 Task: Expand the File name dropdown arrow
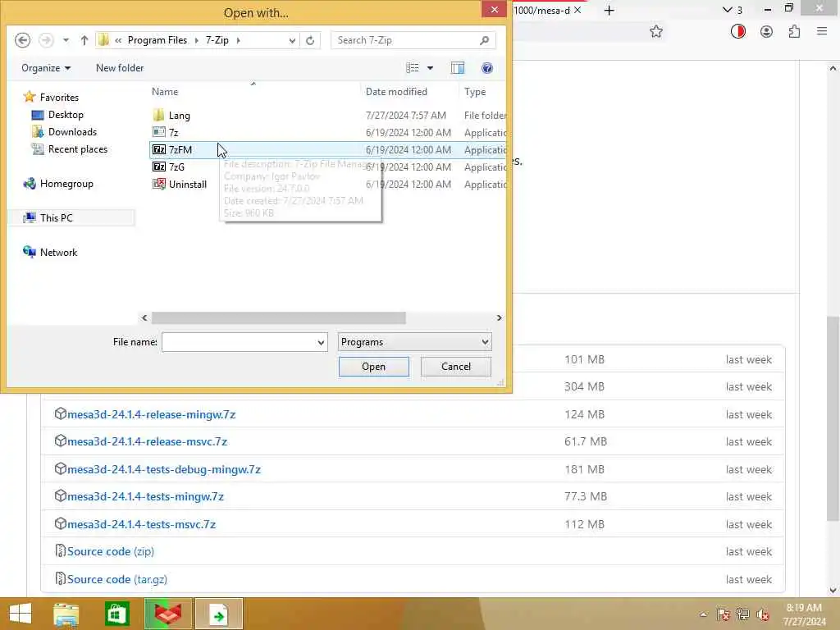(x=322, y=342)
